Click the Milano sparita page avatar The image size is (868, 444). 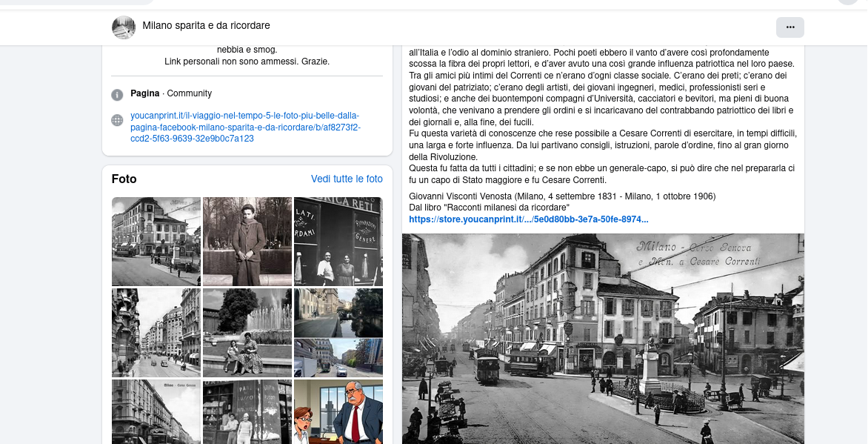coord(124,27)
